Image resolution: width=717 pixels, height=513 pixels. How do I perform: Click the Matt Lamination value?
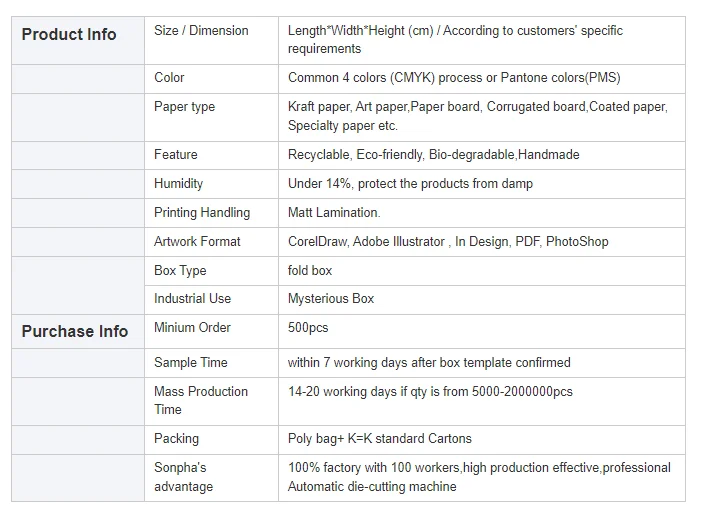(334, 213)
